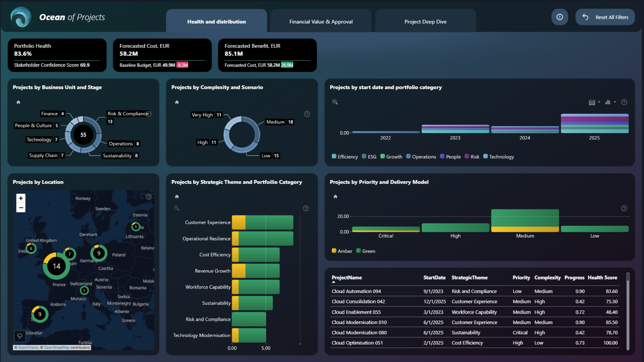Image resolution: width=644 pixels, height=362 pixels.
Task: Click the Customer Experience bar
Action: tap(263, 222)
